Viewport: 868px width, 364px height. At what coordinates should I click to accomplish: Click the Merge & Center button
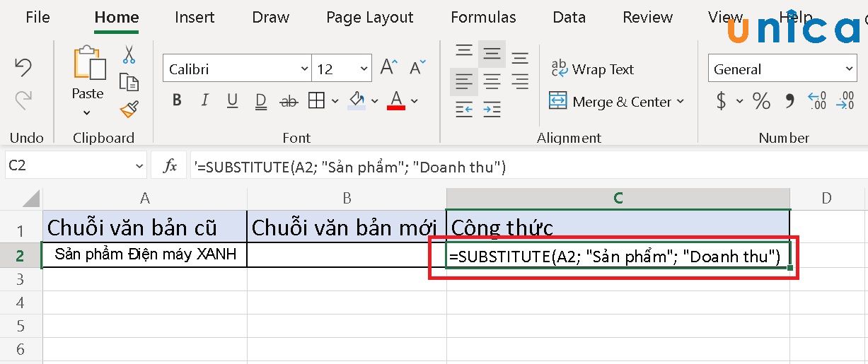pos(611,102)
